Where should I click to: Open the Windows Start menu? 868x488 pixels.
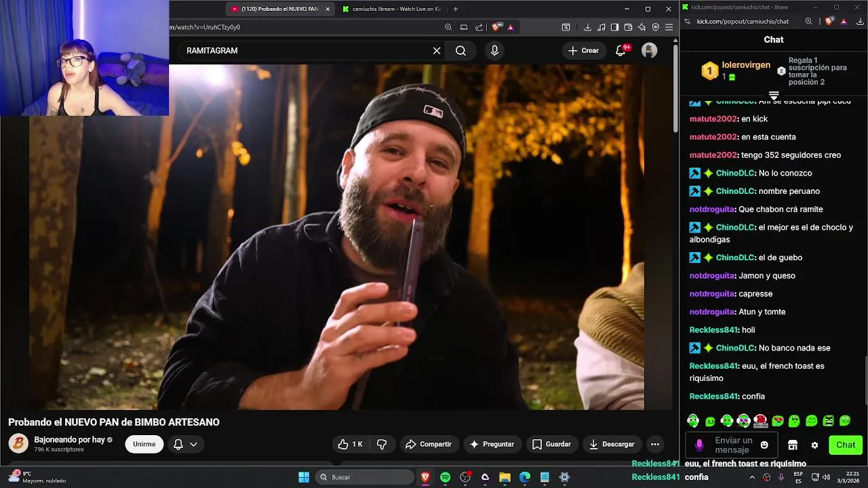304,477
